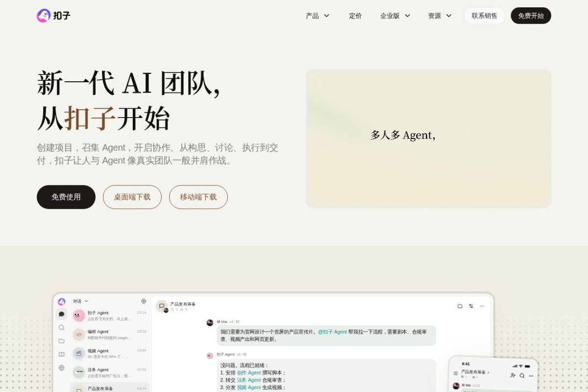Click the new conversation plus icon
This screenshot has height=392, width=588.
click(144, 301)
